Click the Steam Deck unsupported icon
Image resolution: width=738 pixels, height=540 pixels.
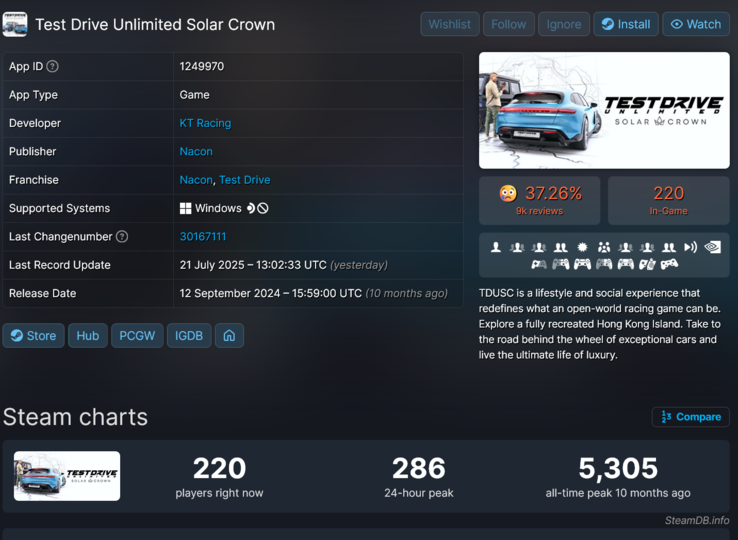[x=257, y=208]
